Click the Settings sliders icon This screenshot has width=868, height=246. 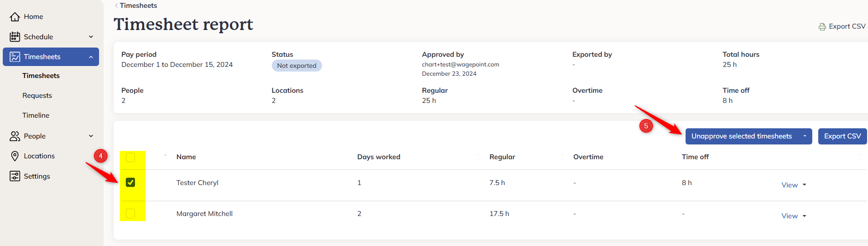tap(15, 176)
